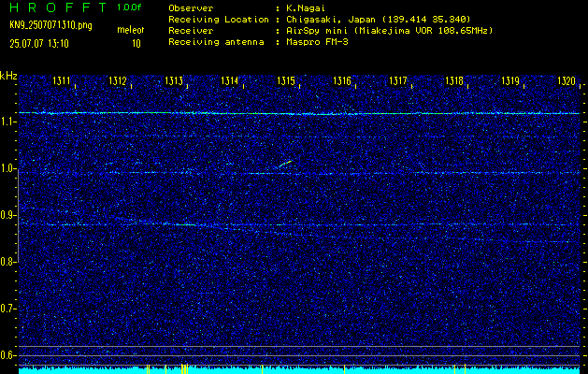Click the yellow detection marker between 1315 and 1316
This screenshot has width=588, height=374.
344,368
